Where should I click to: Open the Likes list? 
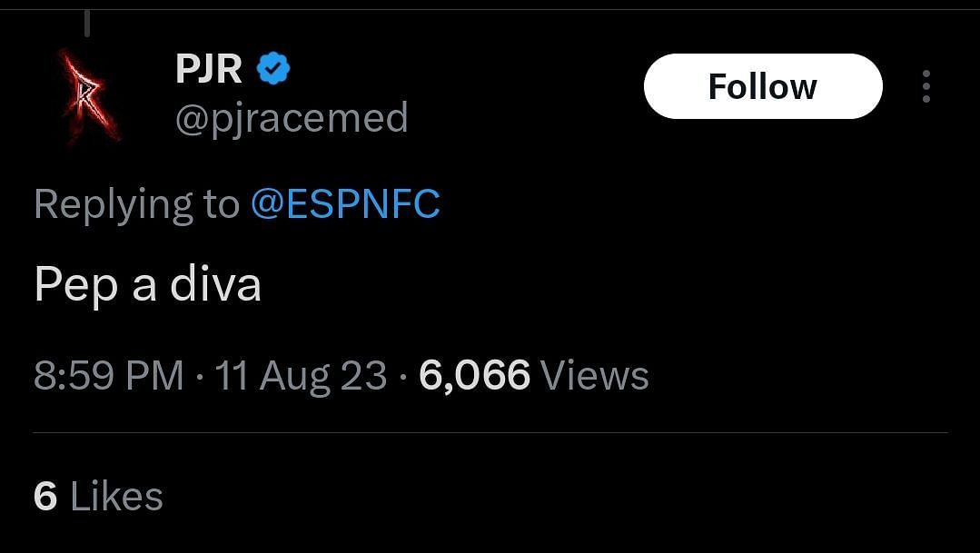(116, 497)
